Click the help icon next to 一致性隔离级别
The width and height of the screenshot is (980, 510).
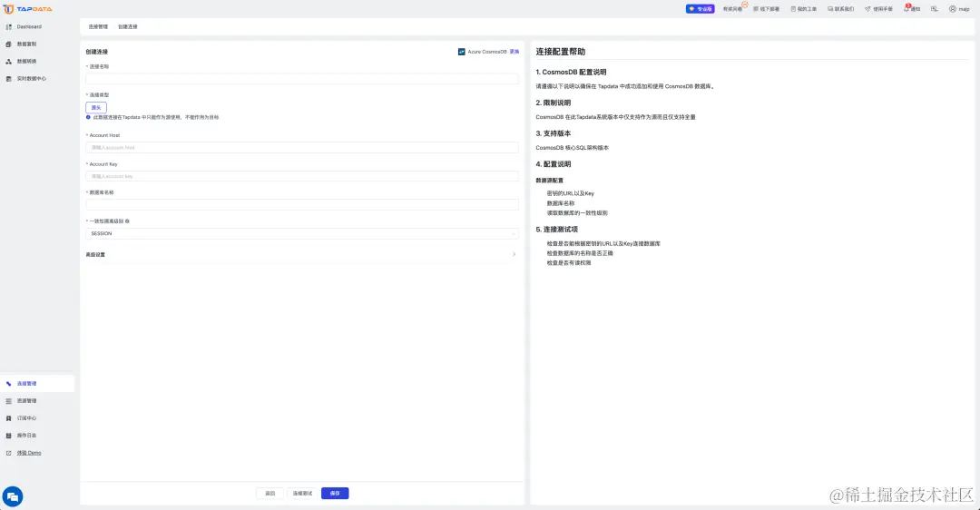click(x=128, y=221)
